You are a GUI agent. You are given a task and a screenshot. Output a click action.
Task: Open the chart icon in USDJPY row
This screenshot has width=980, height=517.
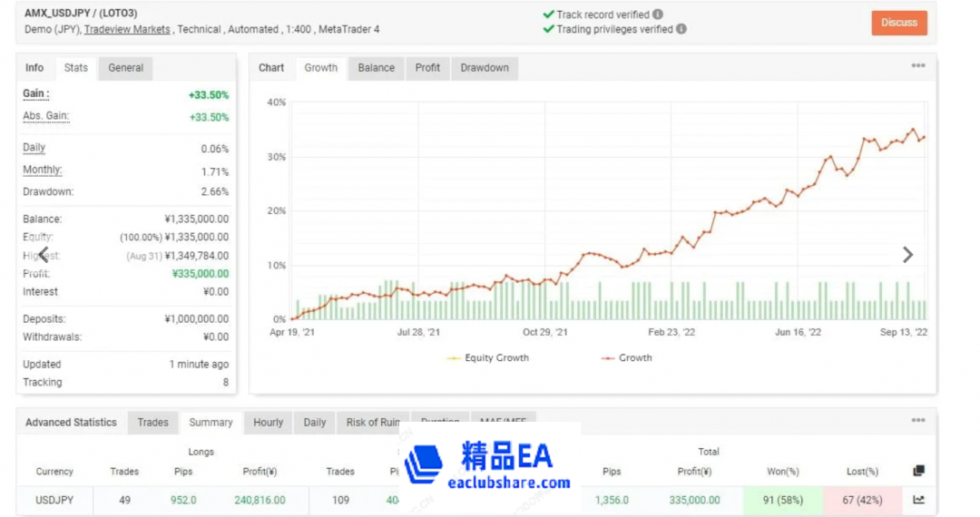tap(918, 500)
